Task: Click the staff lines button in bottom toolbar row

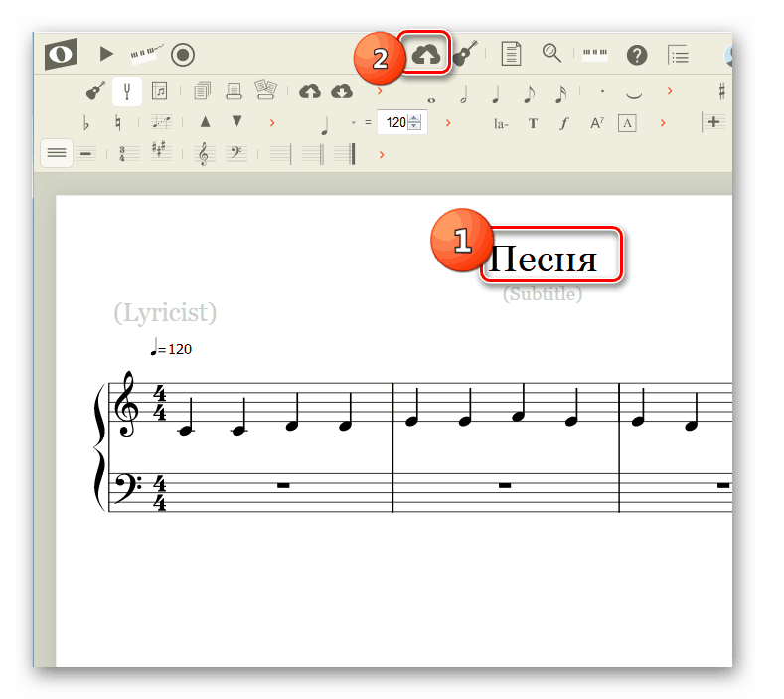Action: (57, 153)
